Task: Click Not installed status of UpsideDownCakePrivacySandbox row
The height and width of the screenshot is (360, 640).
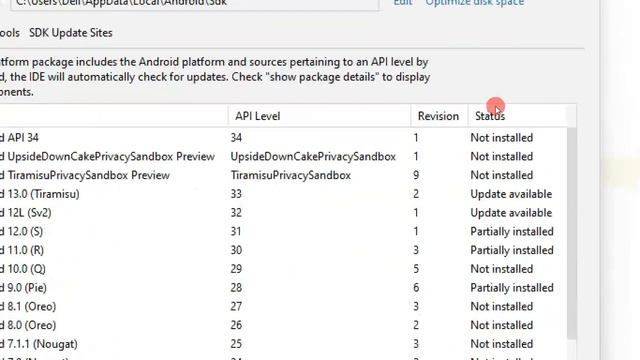Action: [x=502, y=157]
